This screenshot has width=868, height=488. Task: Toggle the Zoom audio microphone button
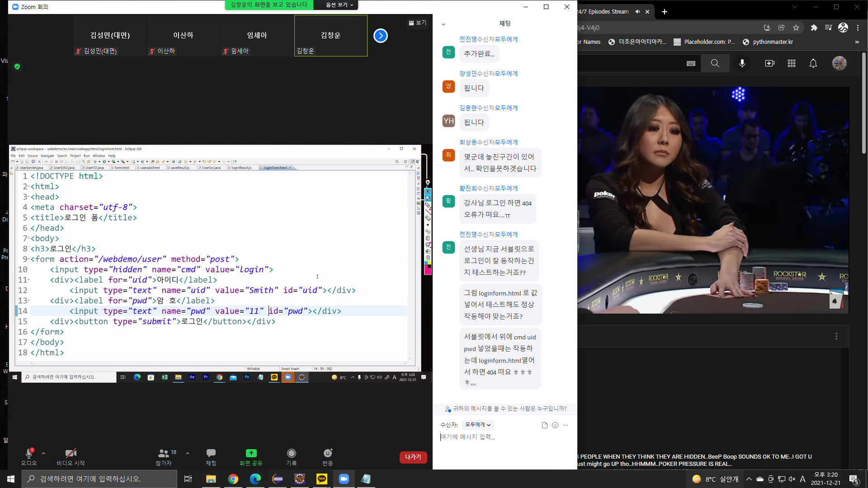[x=29, y=454]
